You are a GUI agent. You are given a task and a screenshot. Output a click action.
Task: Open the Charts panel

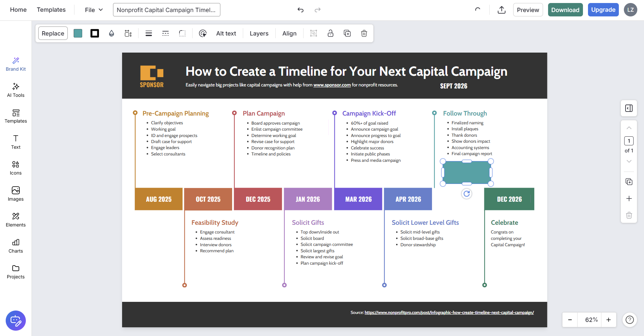point(16,246)
